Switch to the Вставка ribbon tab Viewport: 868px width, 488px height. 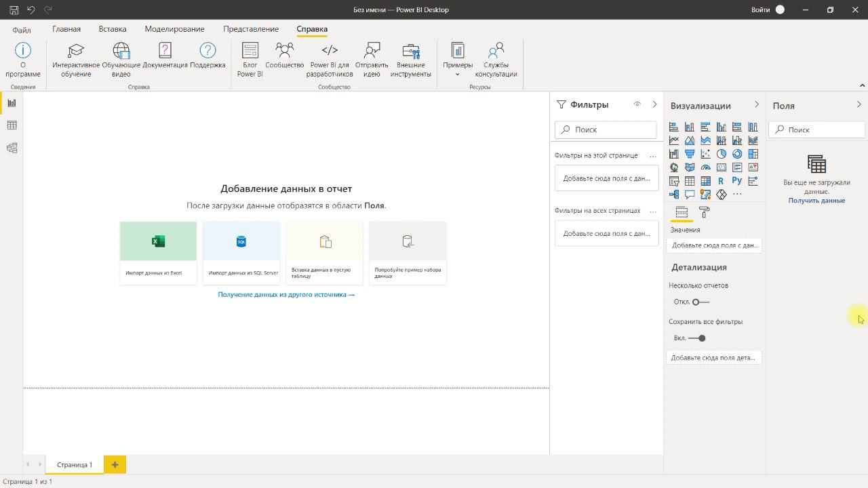(113, 29)
